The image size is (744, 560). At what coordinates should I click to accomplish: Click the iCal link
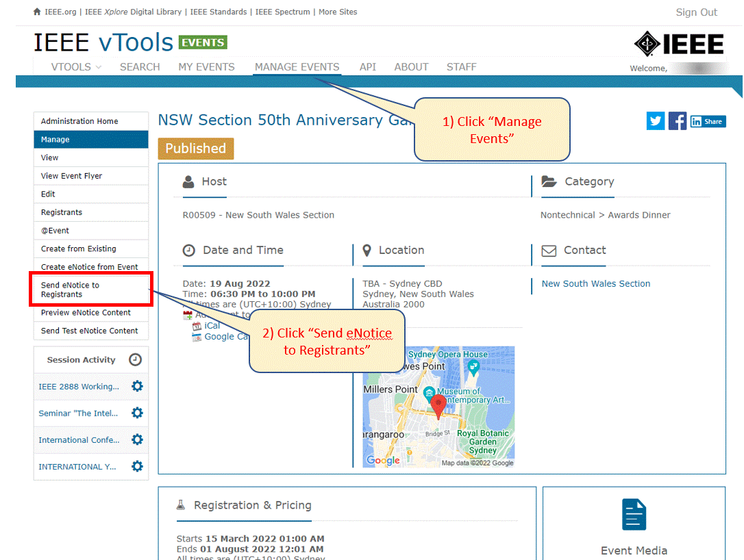coord(212,326)
